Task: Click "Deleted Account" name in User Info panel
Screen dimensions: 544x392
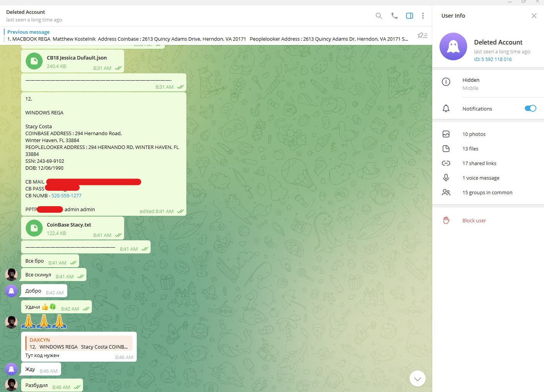Action: coord(498,42)
